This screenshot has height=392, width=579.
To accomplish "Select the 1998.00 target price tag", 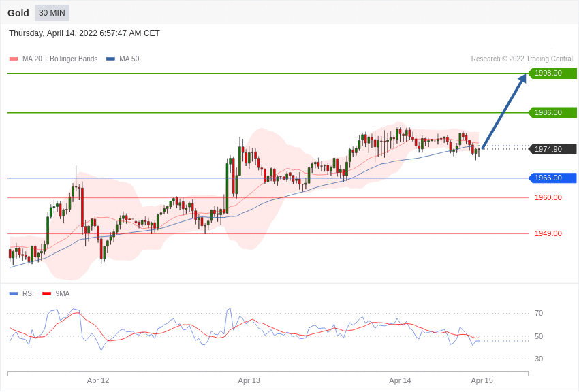I will pos(553,73).
